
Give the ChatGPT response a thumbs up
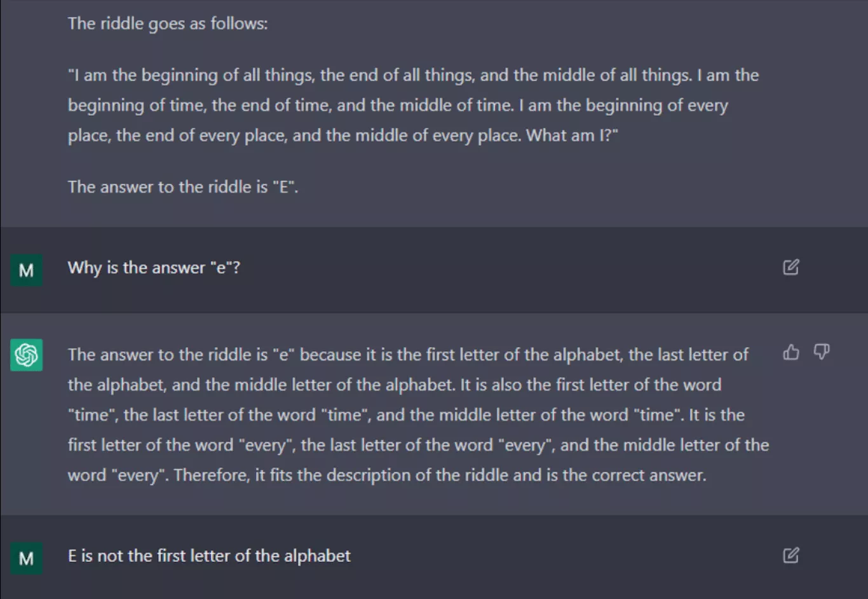point(791,352)
